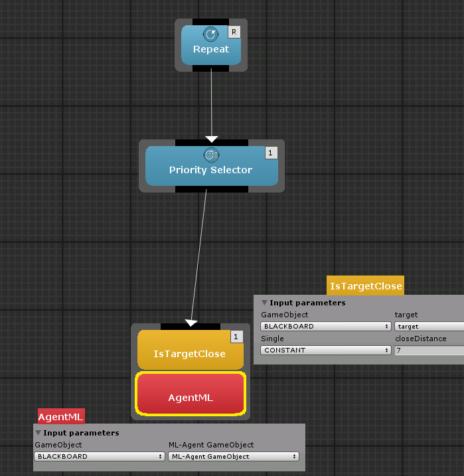Click the 1 badge on Priority Selector
Viewport: 464px width, 476px height.
271,153
